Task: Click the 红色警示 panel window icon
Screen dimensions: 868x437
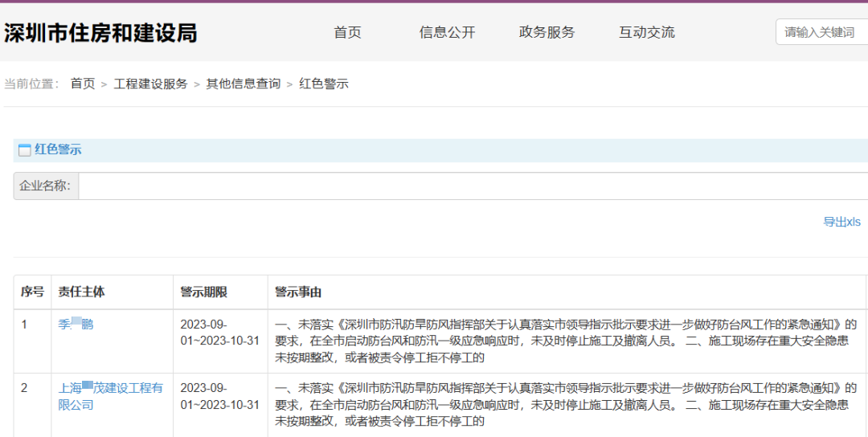Action: tap(24, 150)
